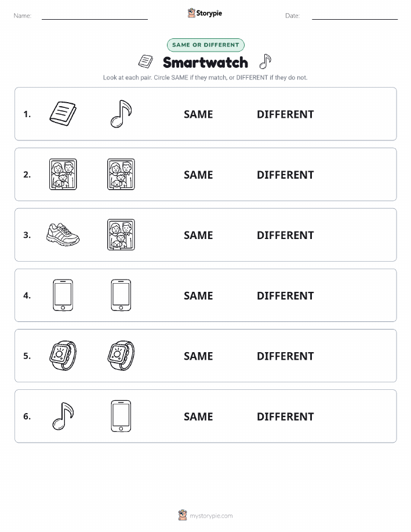Select DIFFERENT for row 3

[285, 235]
